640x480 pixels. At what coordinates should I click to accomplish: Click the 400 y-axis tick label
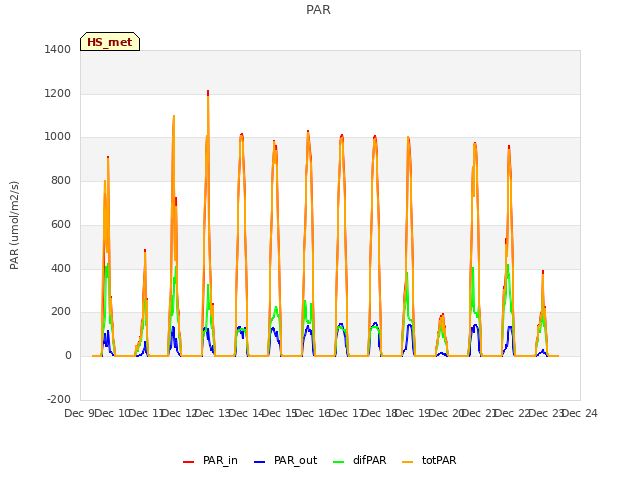pyautogui.click(x=61, y=269)
